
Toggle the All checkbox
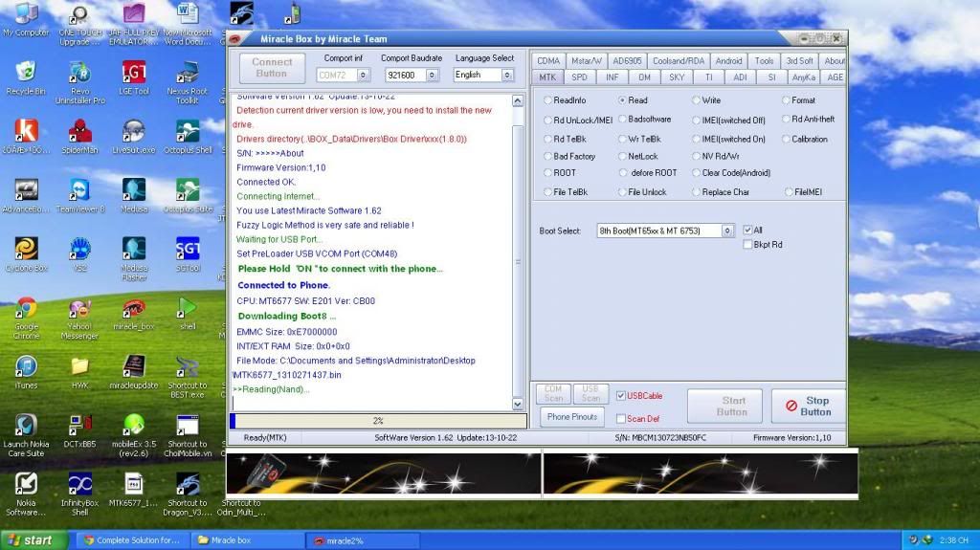[747, 230]
